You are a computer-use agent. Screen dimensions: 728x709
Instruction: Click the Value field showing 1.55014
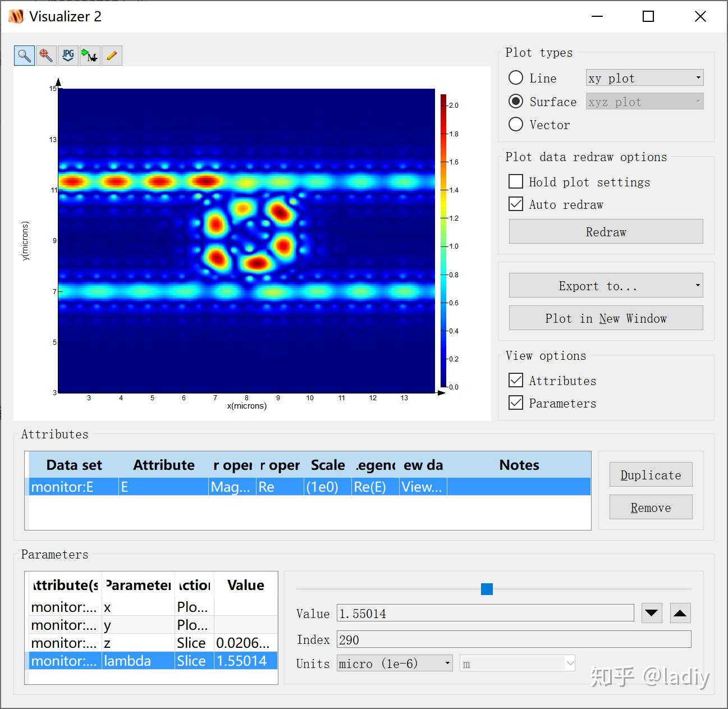(486, 613)
